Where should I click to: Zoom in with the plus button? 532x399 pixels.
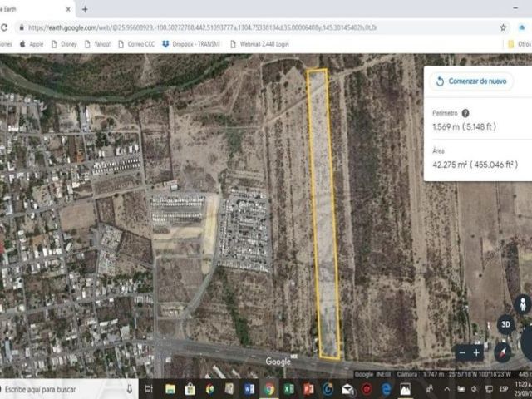tap(476, 352)
